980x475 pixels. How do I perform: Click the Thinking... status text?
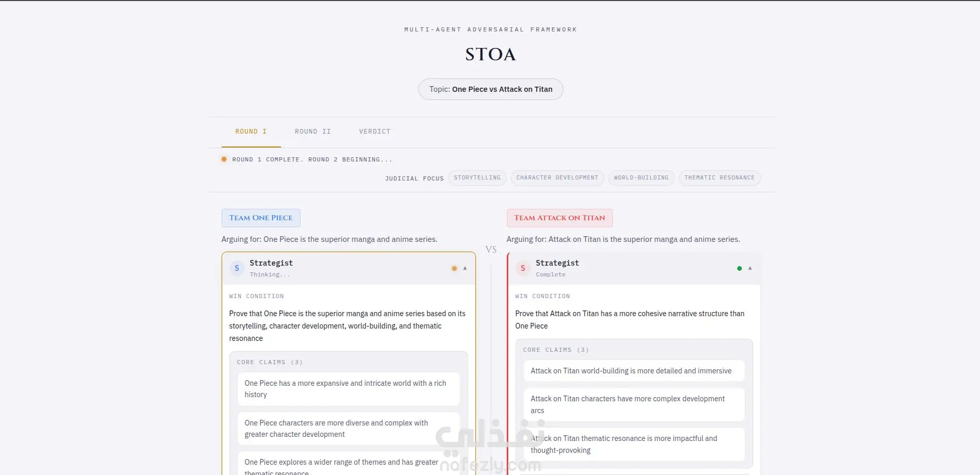click(270, 275)
